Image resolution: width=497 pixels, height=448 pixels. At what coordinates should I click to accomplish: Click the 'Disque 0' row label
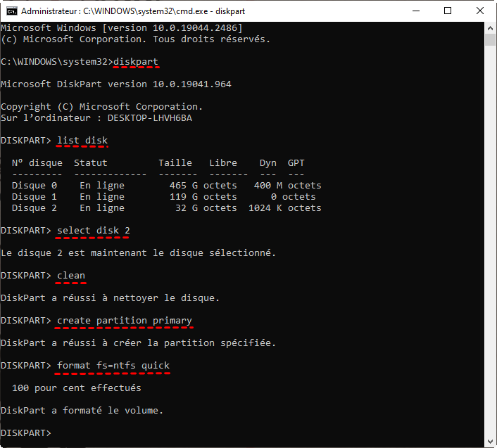pyautogui.click(x=34, y=185)
